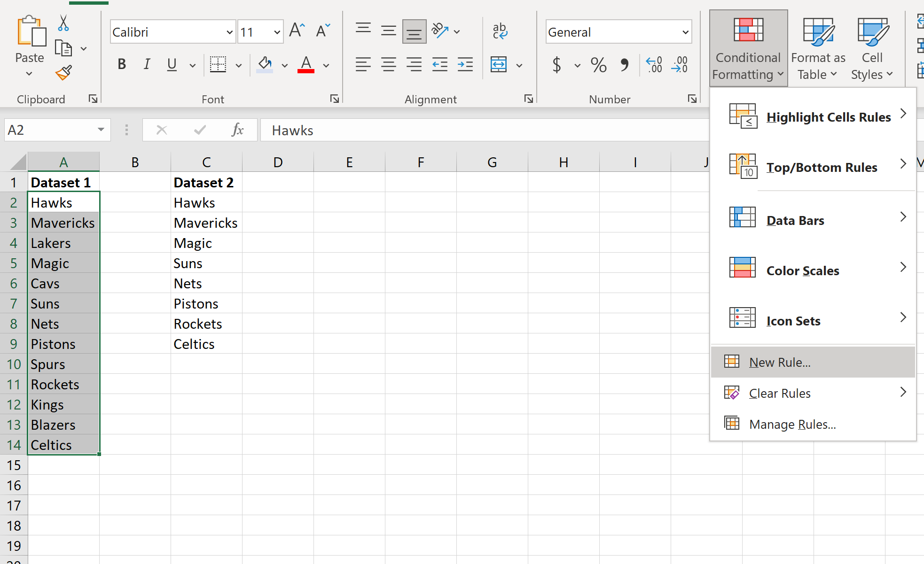Open Top/Bottom Rules submenu
924x564 pixels.
click(813, 167)
